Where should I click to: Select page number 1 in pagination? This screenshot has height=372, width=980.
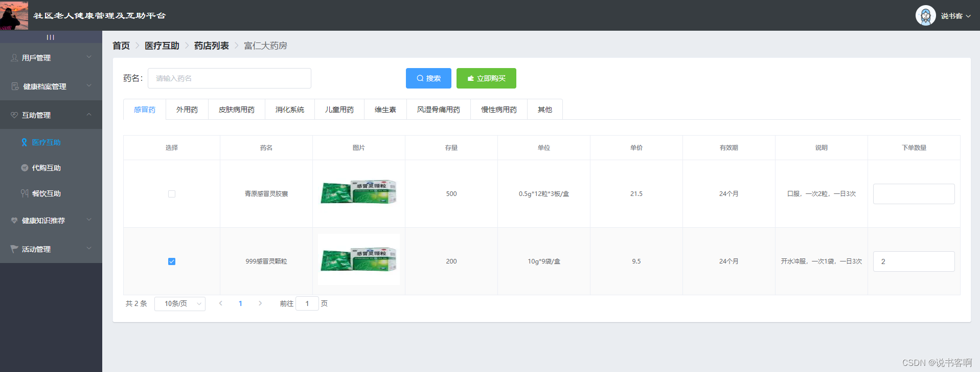coord(240,303)
